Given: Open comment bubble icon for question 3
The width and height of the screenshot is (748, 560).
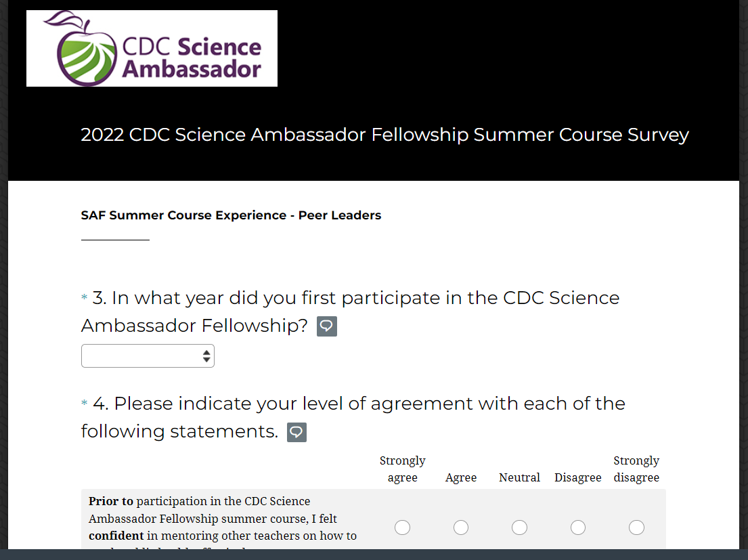Looking at the screenshot, I should (327, 326).
